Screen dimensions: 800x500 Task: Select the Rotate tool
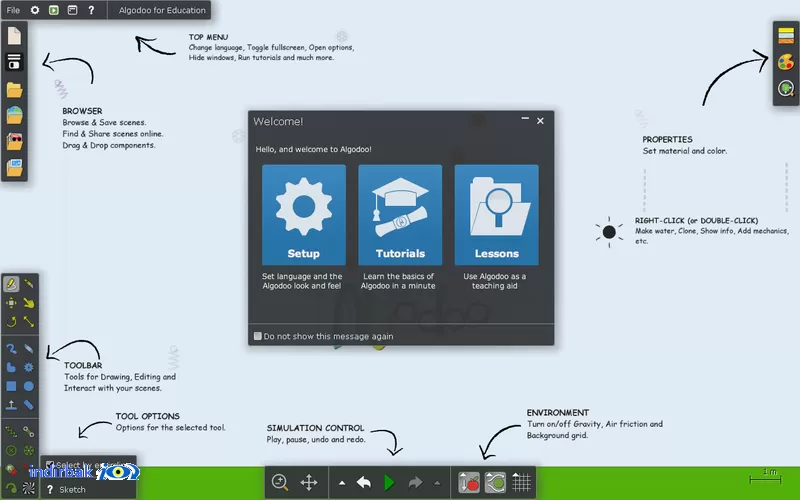pos(11,321)
